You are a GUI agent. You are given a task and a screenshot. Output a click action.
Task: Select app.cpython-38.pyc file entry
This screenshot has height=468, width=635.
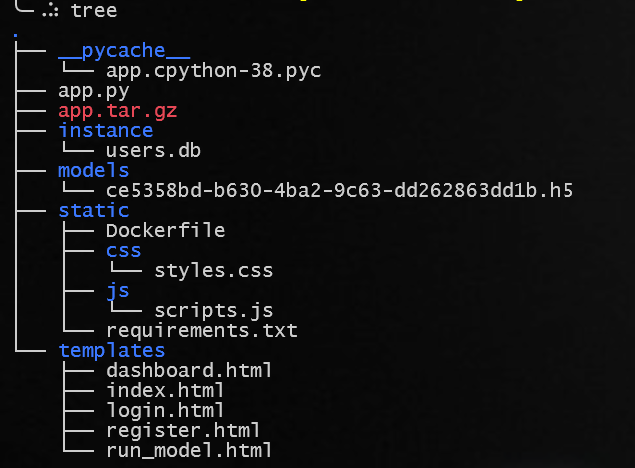tap(213, 71)
